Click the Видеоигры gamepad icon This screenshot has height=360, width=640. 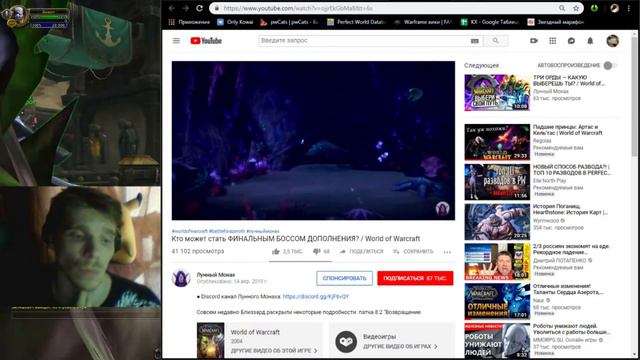(x=346, y=342)
